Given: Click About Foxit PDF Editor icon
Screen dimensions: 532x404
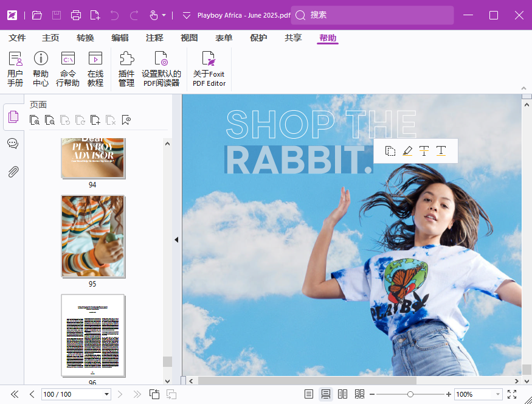Looking at the screenshot, I should pos(209,69).
